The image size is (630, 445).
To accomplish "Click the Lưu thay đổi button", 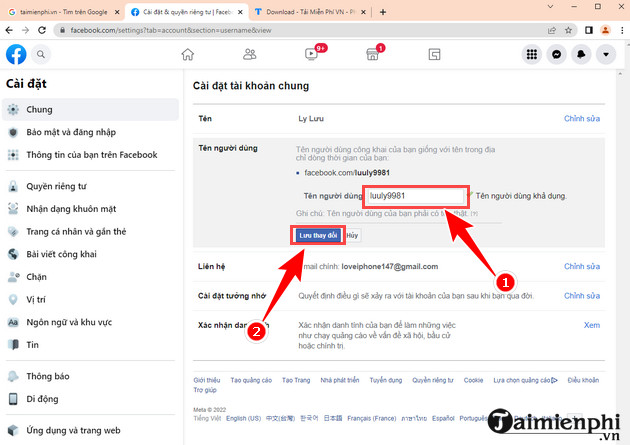I will point(318,235).
